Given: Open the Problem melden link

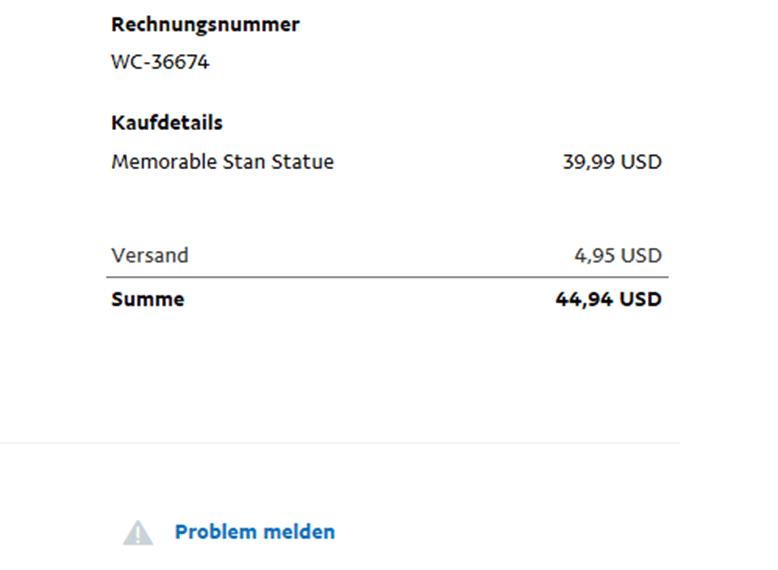Looking at the screenshot, I should [254, 532].
